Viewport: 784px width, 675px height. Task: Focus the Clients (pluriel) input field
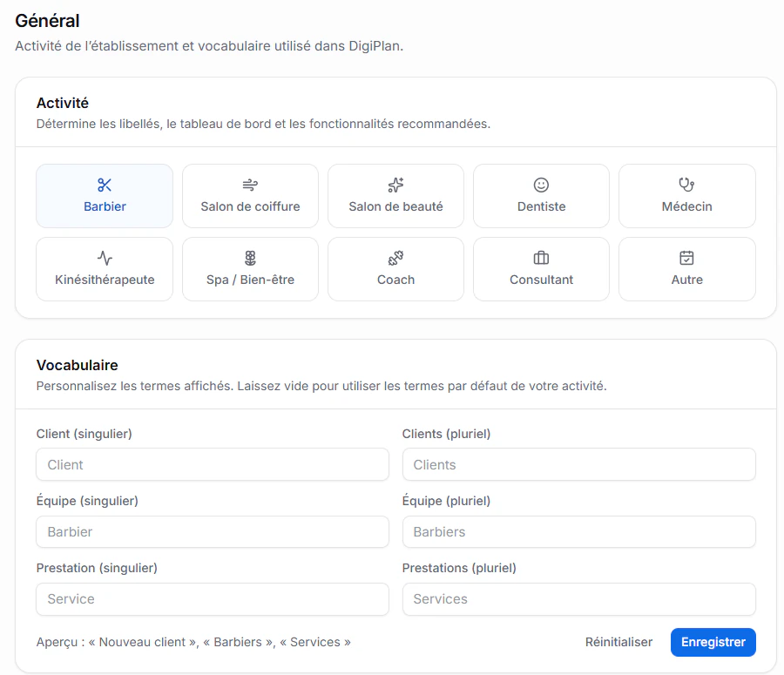[579, 464]
